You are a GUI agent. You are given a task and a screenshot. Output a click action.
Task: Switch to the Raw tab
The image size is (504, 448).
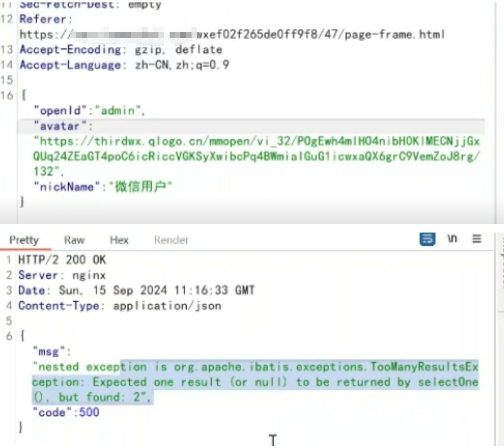[74, 240]
